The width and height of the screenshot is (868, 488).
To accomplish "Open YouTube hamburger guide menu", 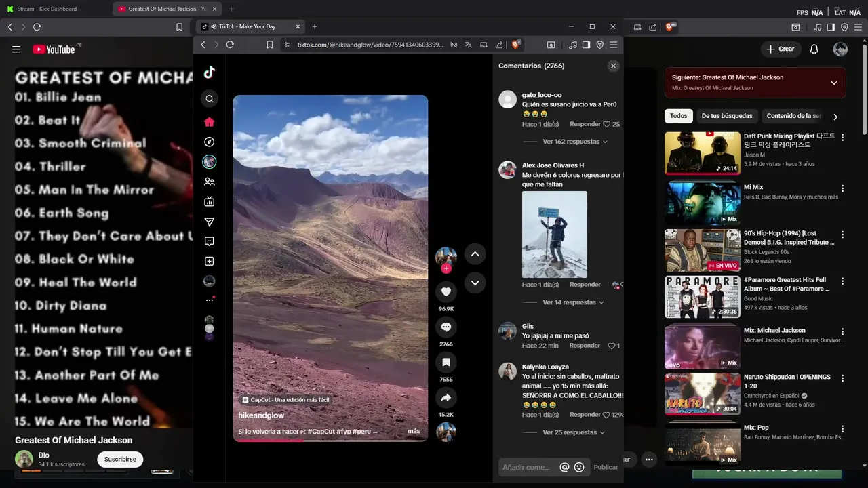I will pyautogui.click(x=16, y=49).
